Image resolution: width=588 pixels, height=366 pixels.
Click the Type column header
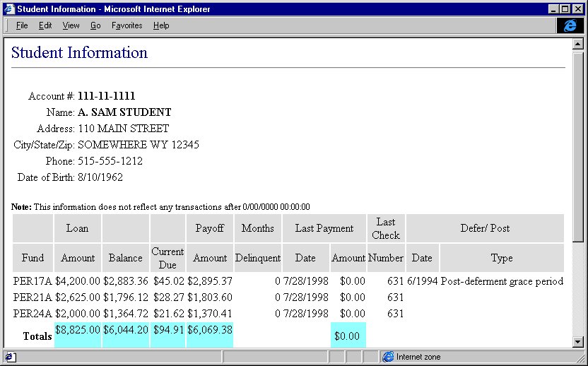click(x=502, y=258)
